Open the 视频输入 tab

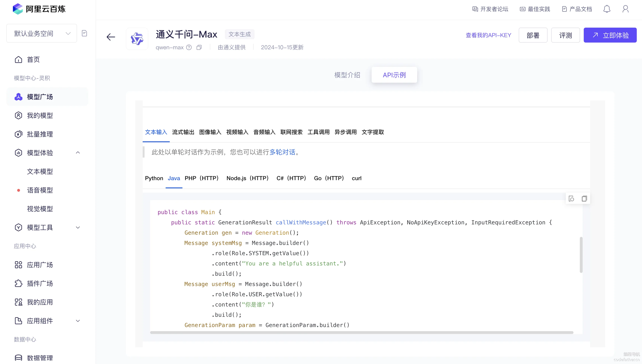(x=237, y=132)
